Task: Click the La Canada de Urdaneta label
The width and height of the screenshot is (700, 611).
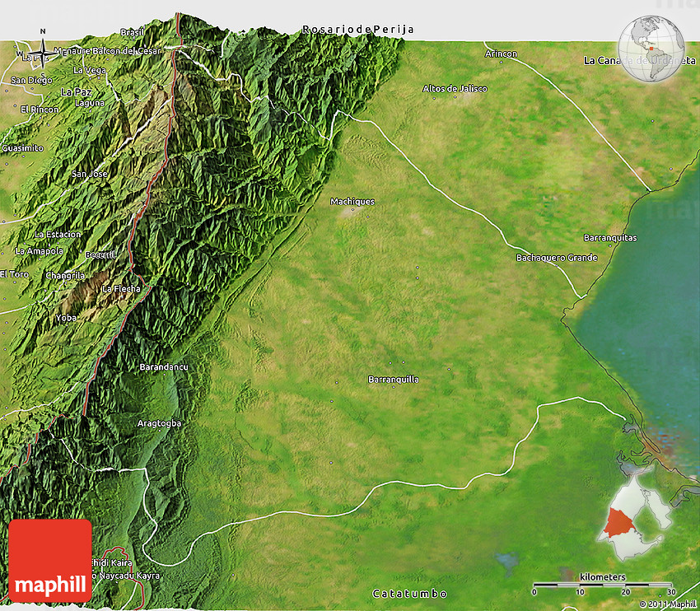Action: pos(633,61)
